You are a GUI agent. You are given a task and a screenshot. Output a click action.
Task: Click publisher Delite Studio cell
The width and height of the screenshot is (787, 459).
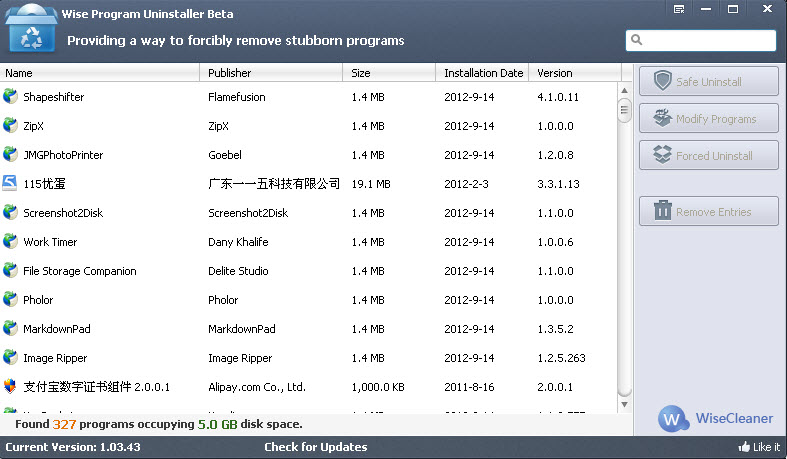[238, 271]
